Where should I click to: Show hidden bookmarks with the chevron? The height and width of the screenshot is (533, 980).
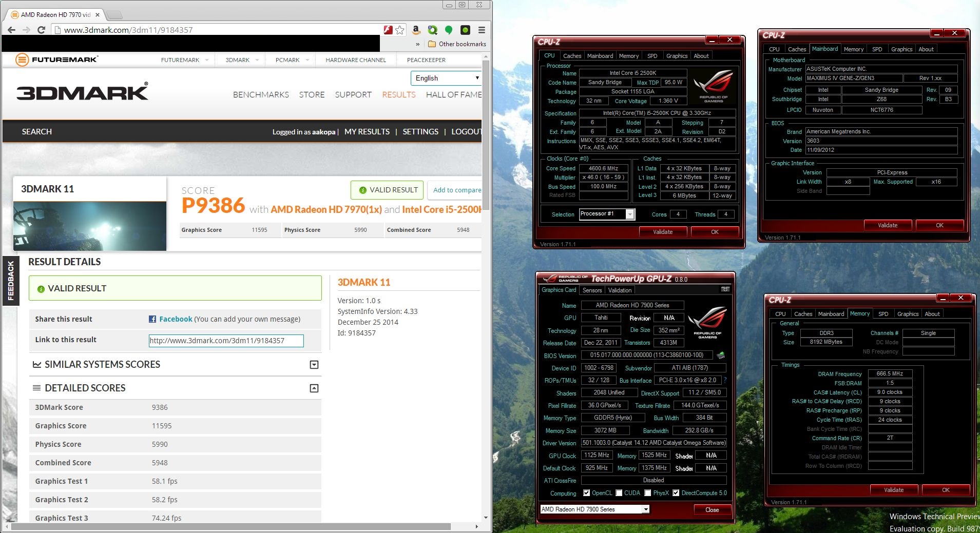(417, 44)
